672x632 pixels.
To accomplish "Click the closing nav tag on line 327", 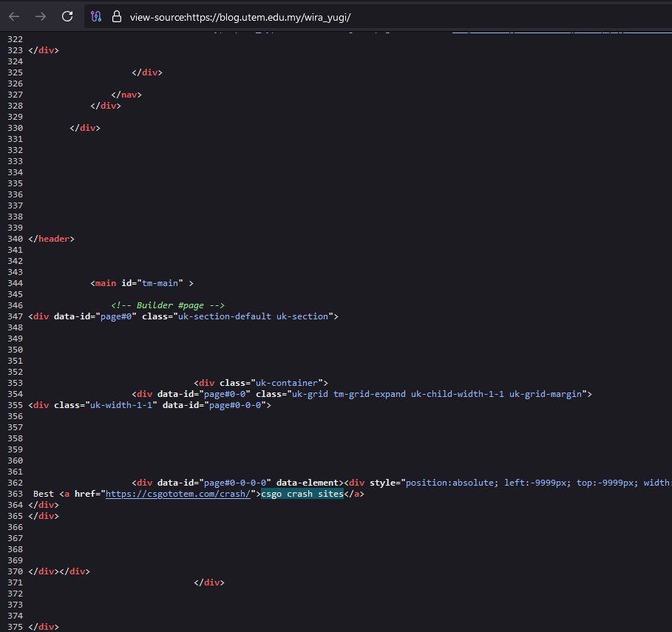I will (126, 95).
